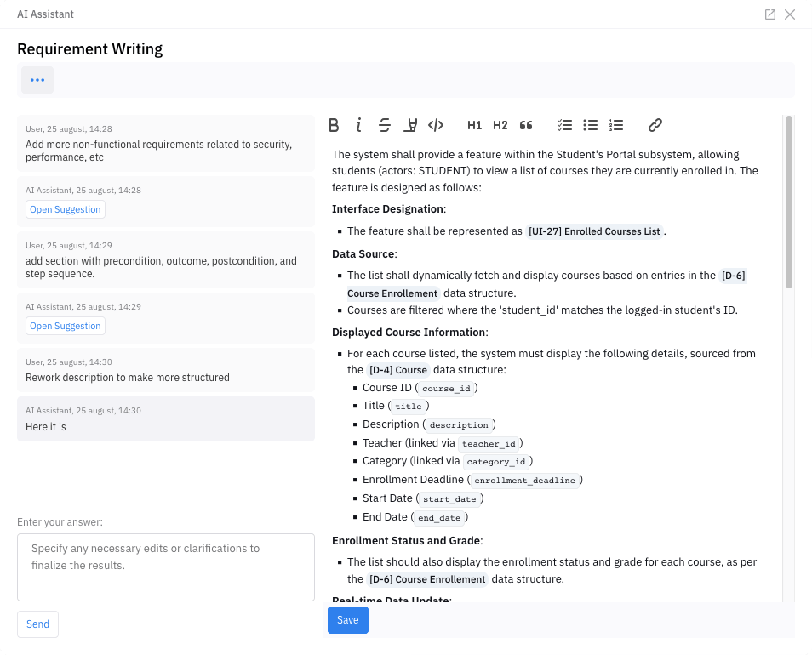Place cursor in 'Displayed Course Information' heading
Image resolution: width=812 pixels, height=655 pixels.
click(x=409, y=332)
